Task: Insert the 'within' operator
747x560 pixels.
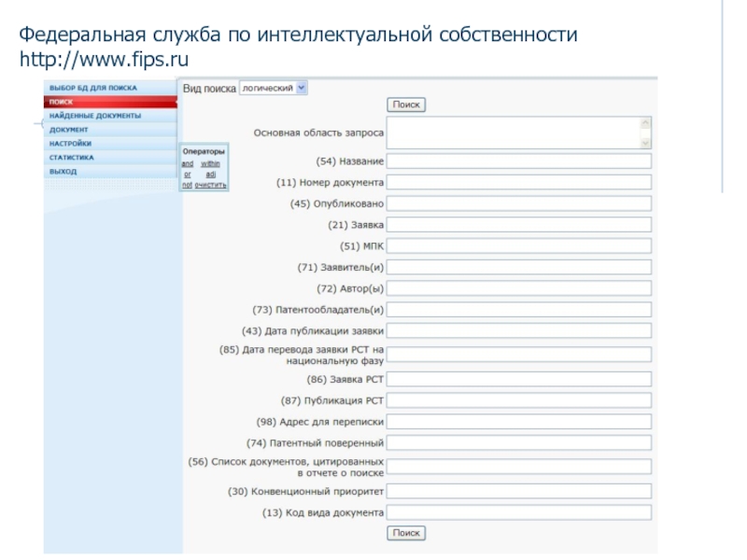Action: click(210, 163)
